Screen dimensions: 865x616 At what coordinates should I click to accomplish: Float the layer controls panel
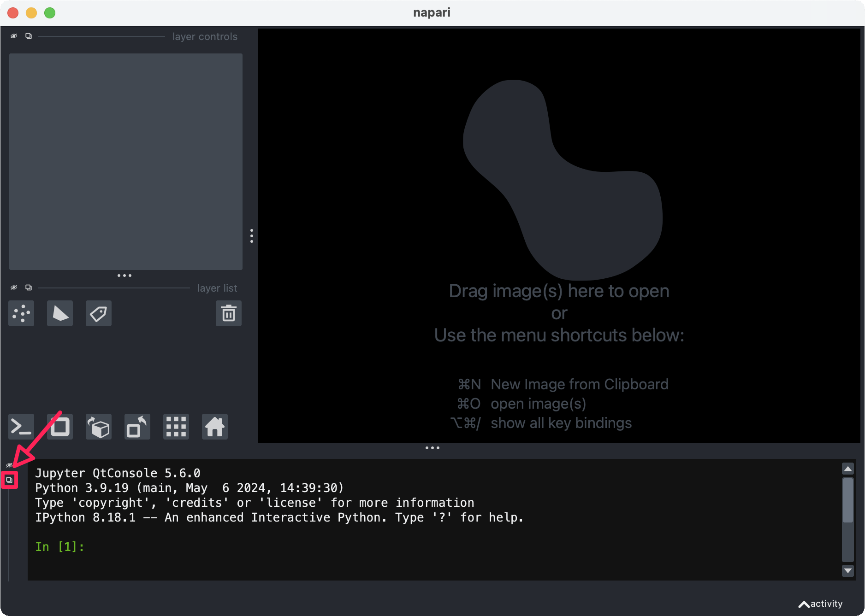pyautogui.click(x=29, y=36)
